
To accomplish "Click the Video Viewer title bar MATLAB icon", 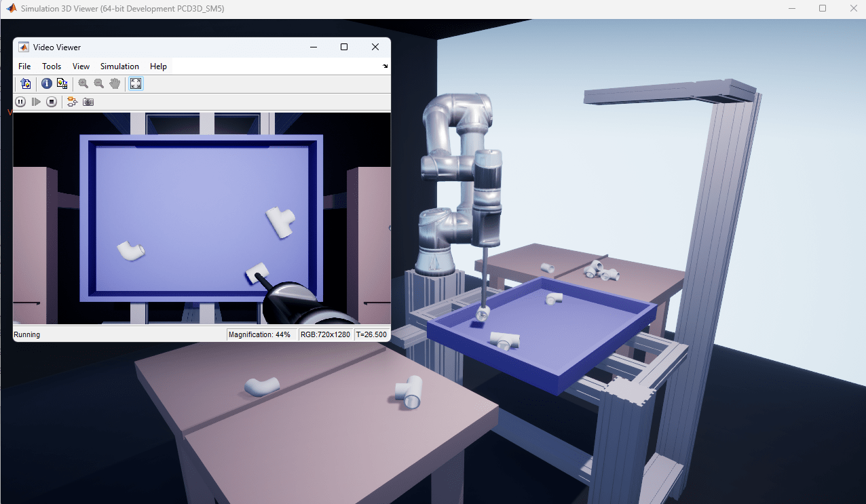I will (24, 47).
